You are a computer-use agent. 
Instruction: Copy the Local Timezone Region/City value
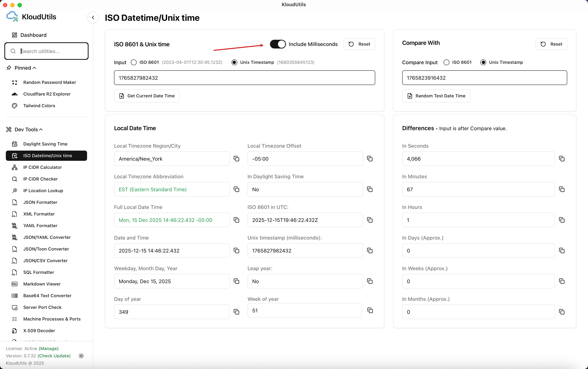236,159
